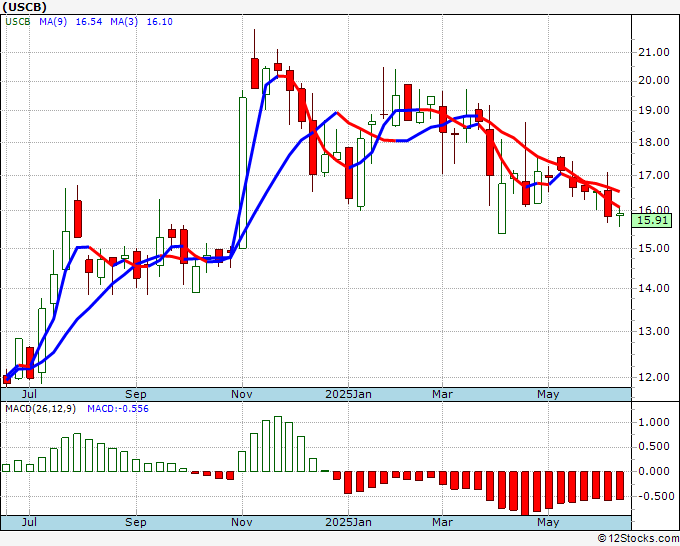Screen dimensions: 680x546
Task: Click the 16.54 moving average value
Action: coord(89,22)
